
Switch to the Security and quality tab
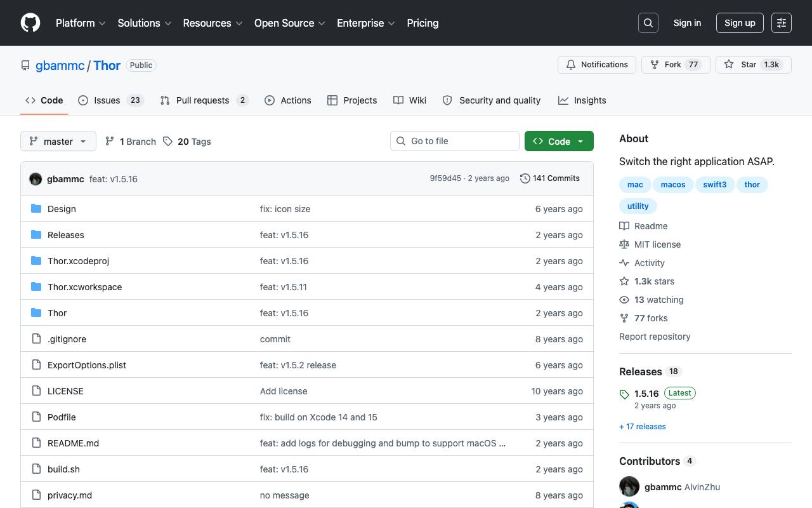click(x=492, y=100)
